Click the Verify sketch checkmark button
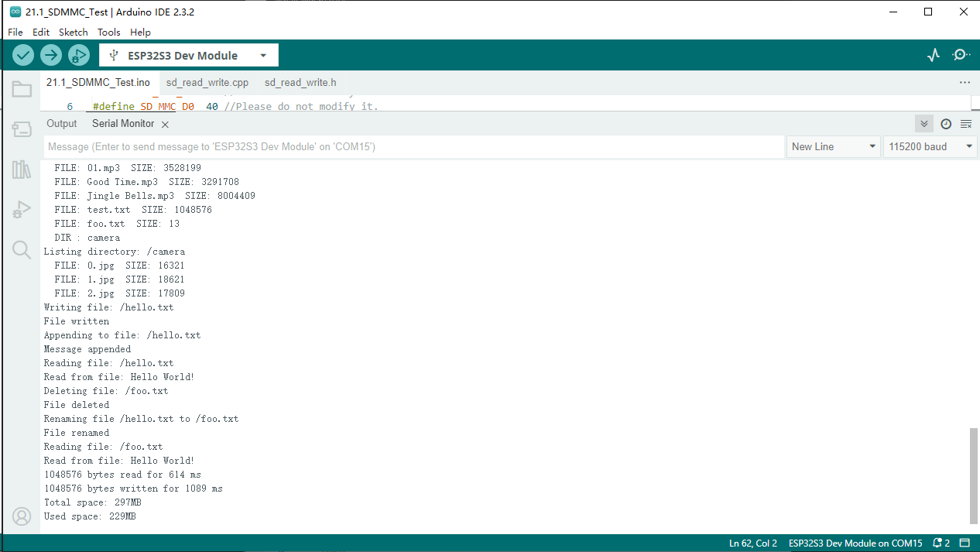The image size is (980, 552). (23, 55)
